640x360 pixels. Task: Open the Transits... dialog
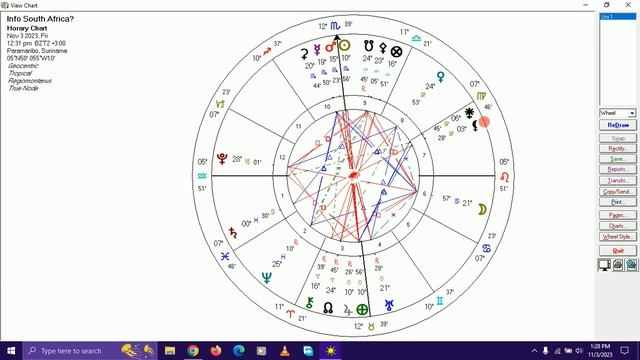[618, 180]
